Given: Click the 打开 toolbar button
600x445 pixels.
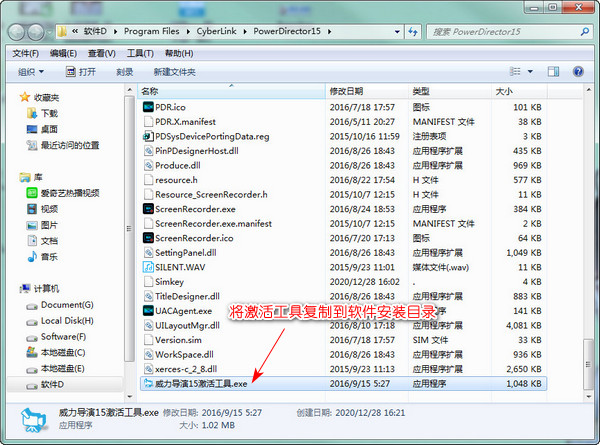Looking at the screenshot, I should point(81,72).
